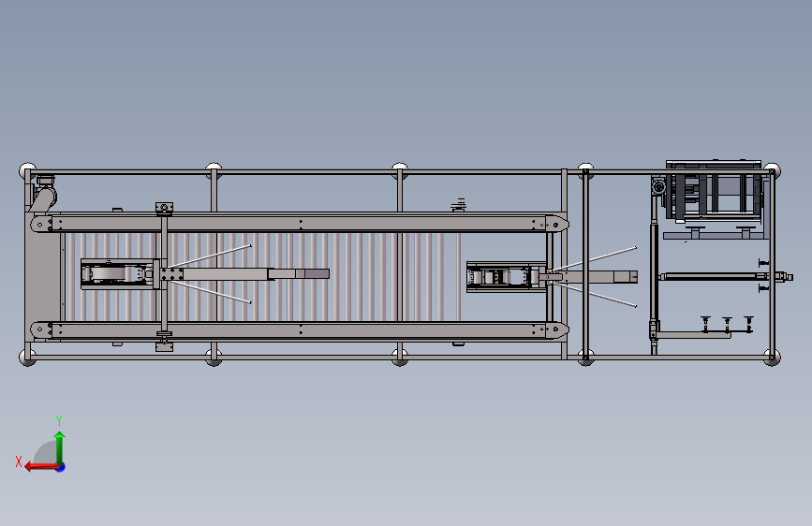The width and height of the screenshot is (812, 526).
Task: Click the green Y axis arrow of the triad
Action: coord(60,447)
